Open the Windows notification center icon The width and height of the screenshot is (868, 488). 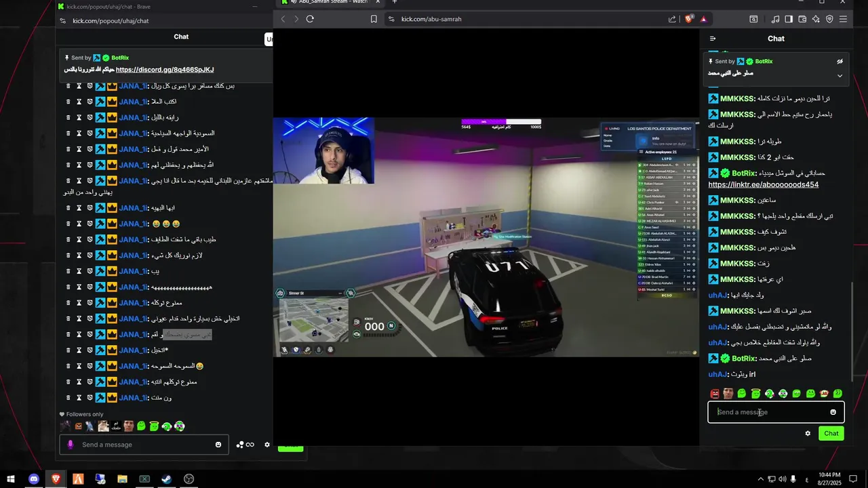tap(854, 479)
